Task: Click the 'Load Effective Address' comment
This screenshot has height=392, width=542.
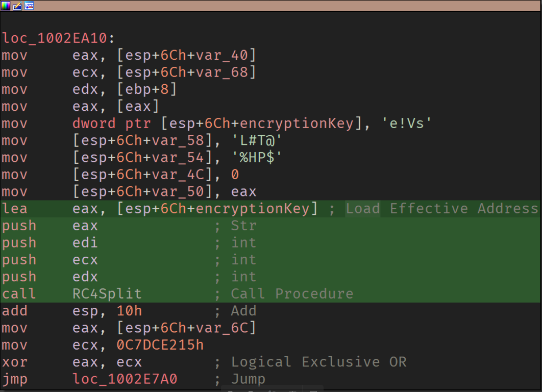Action: pos(442,208)
